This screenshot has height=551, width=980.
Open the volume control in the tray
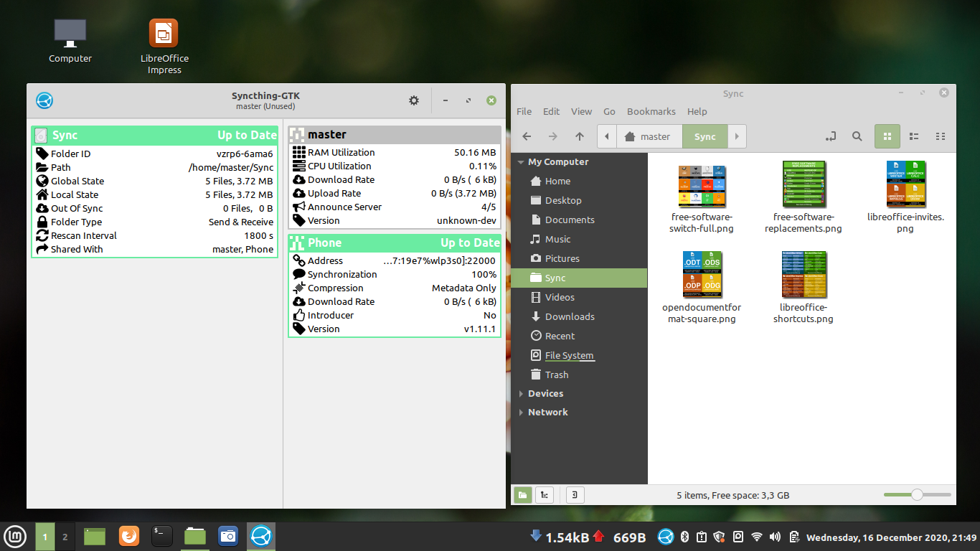pyautogui.click(x=775, y=537)
